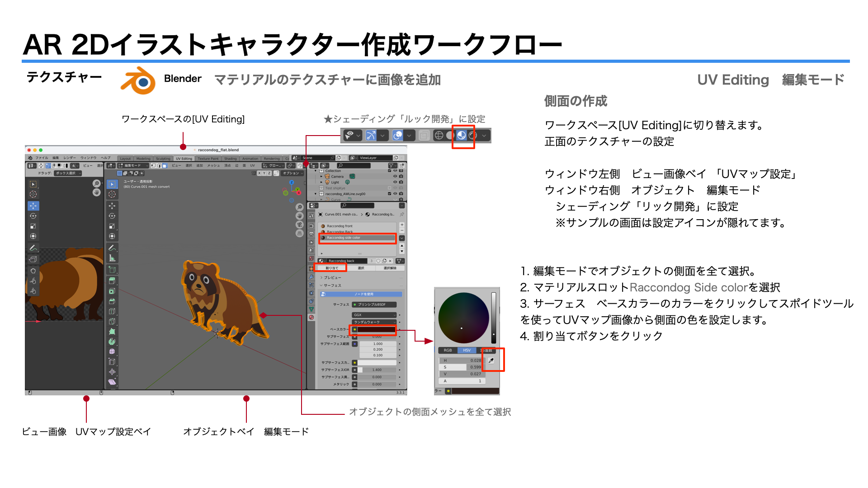
Task: Click the 選択解除 deselect button
Action: (390, 268)
